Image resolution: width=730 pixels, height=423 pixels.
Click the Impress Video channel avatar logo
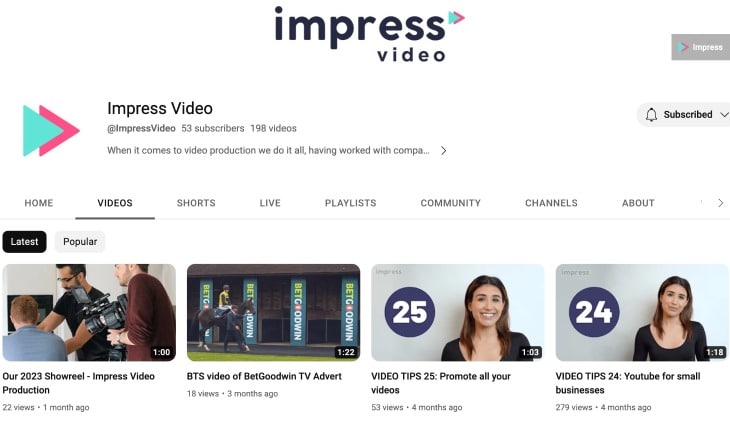pyautogui.click(x=51, y=130)
